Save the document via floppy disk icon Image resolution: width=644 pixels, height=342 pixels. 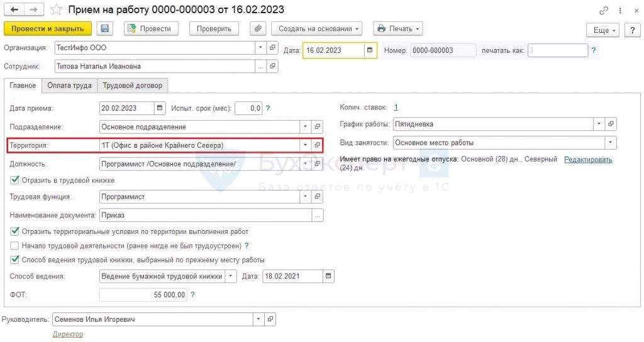pos(105,29)
